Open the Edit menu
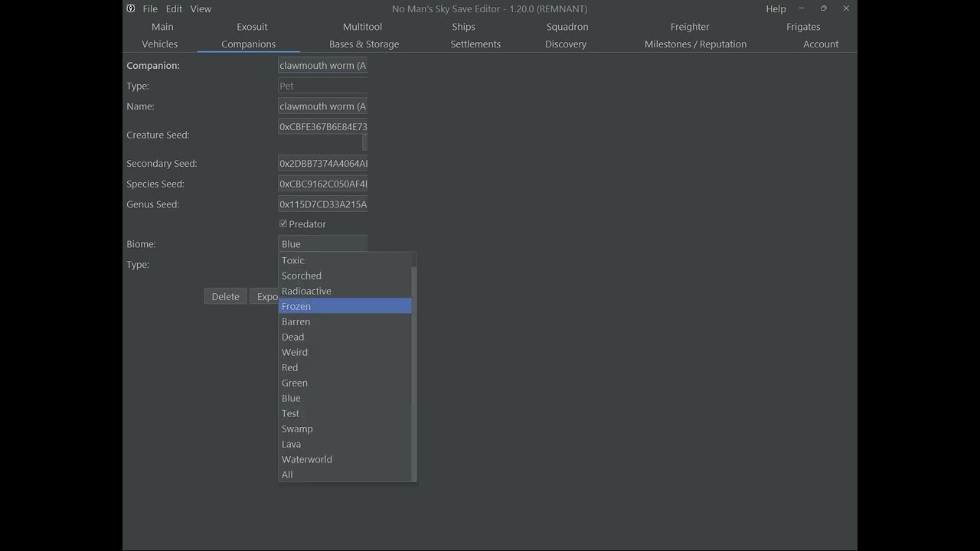Screen dimensions: 980x551 (x=174, y=8)
